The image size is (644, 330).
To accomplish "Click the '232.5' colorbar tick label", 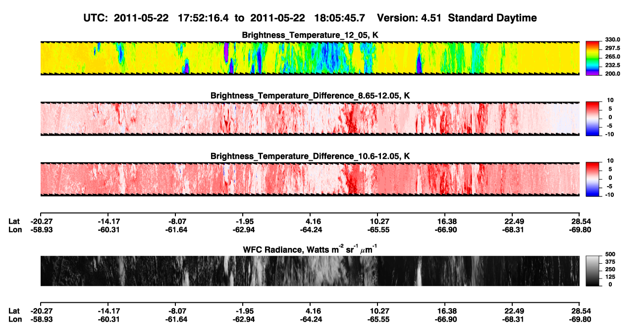I will [x=613, y=65].
